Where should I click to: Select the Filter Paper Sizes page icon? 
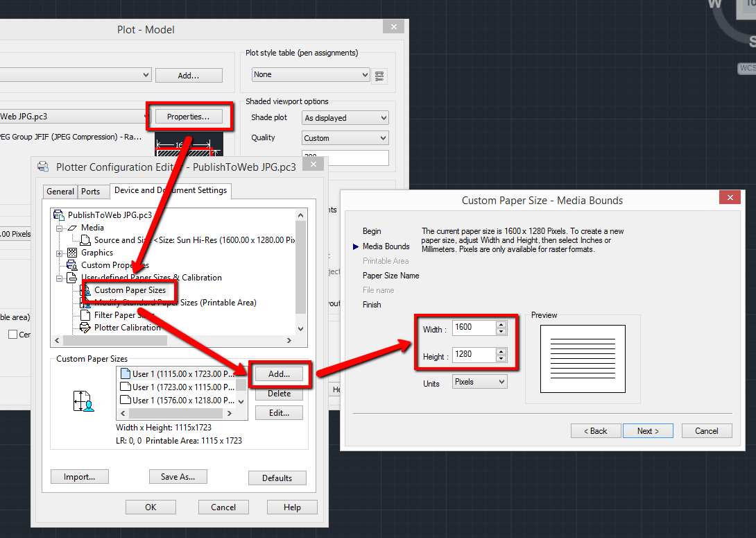pos(85,315)
